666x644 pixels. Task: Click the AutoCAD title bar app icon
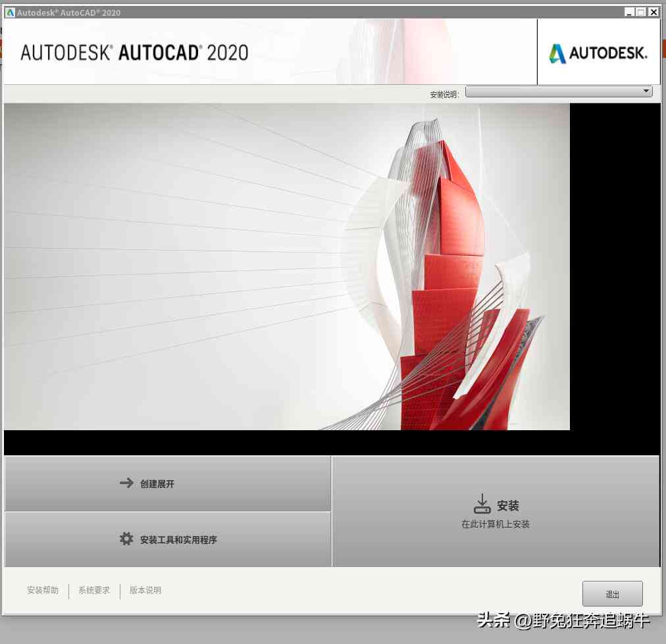10,12
